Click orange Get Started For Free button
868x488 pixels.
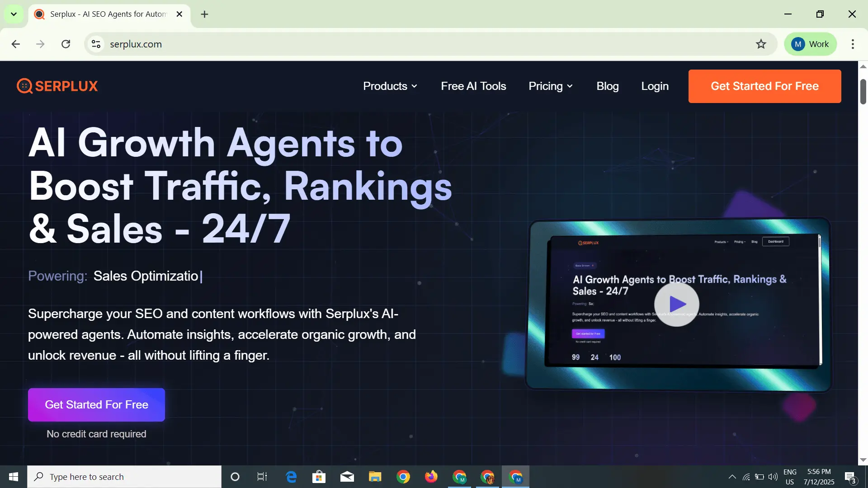pyautogui.click(x=764, y=86)
